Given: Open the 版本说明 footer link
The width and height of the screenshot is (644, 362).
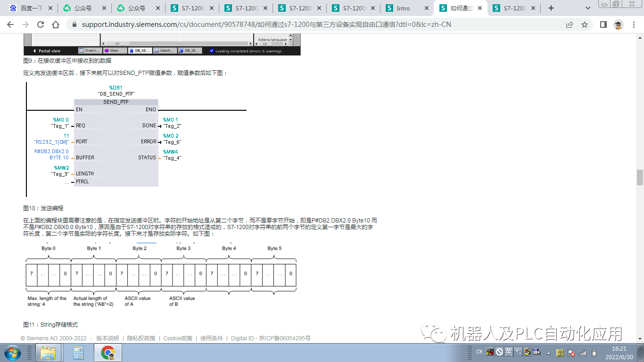Looking at the screenshot, I should [x=107, y=338].
